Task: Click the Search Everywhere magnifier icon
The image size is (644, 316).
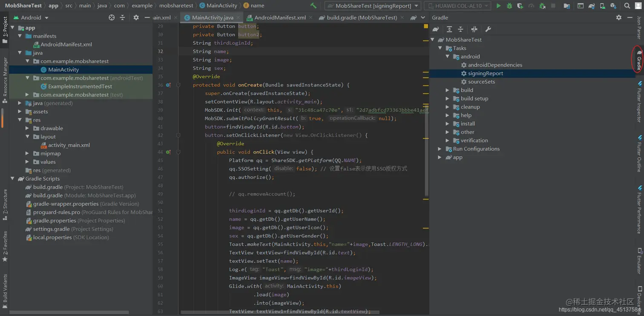Action: [627, 6]
